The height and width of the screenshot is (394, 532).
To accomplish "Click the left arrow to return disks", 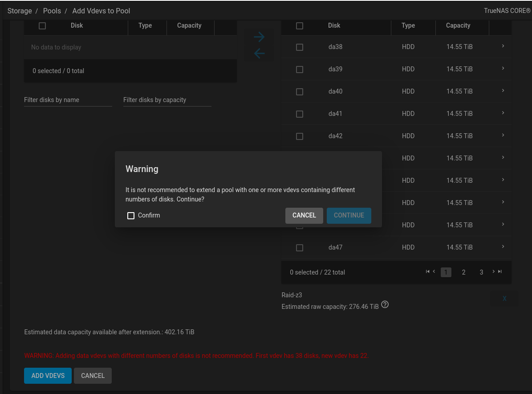I will point(259,53).
